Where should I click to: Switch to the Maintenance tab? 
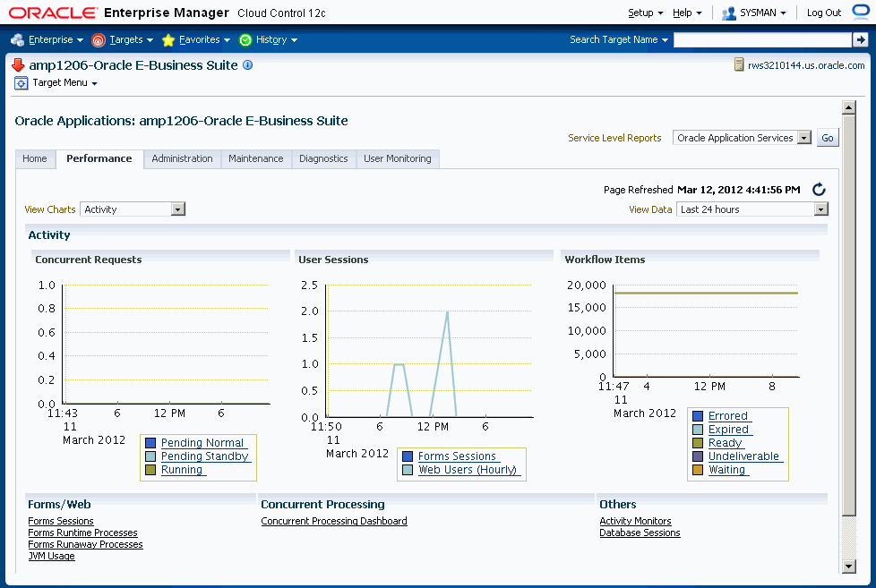pyautogui.click(x=256, y=158)
